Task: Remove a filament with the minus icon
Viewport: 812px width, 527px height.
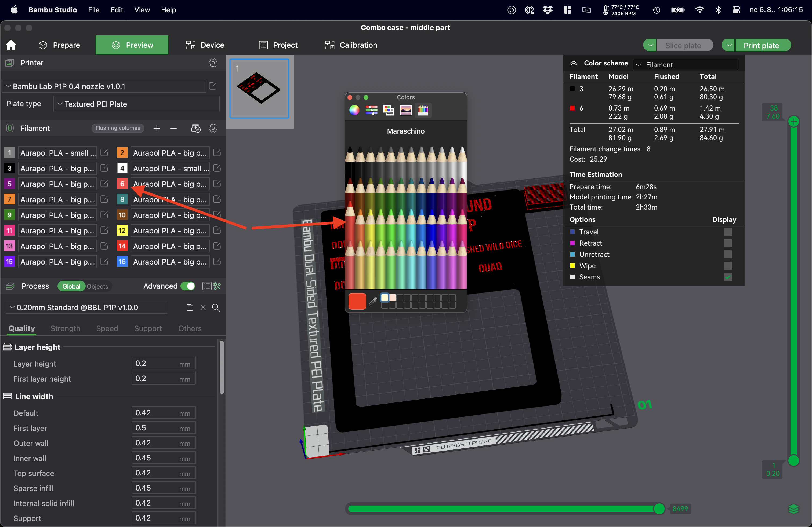Action: pyautogui.click(x=173, y=129)
